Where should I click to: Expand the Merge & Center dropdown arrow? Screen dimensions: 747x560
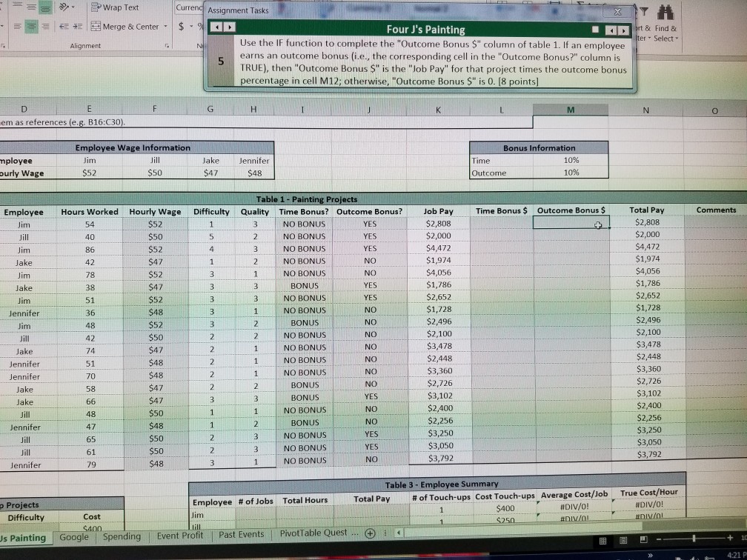pyautogui.click(x=165, y=27)
